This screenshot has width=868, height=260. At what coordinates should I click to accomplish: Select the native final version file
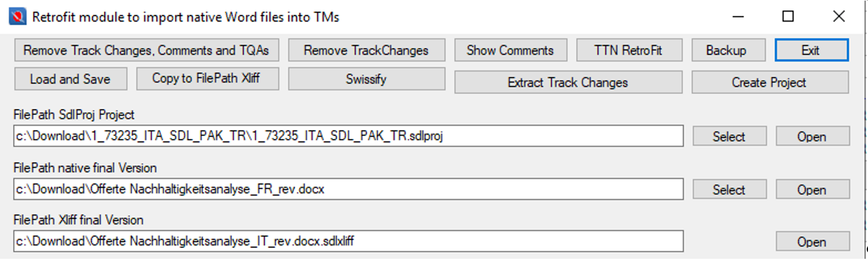coord(729,190)
